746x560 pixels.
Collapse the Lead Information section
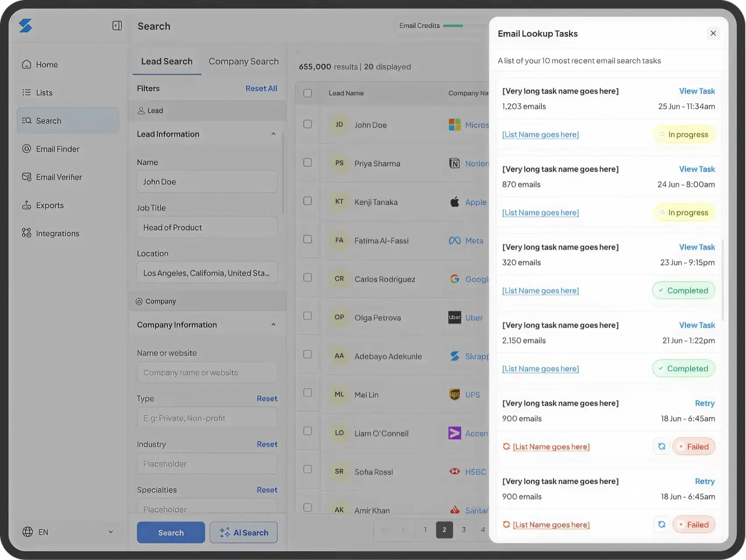click(274, 134)
